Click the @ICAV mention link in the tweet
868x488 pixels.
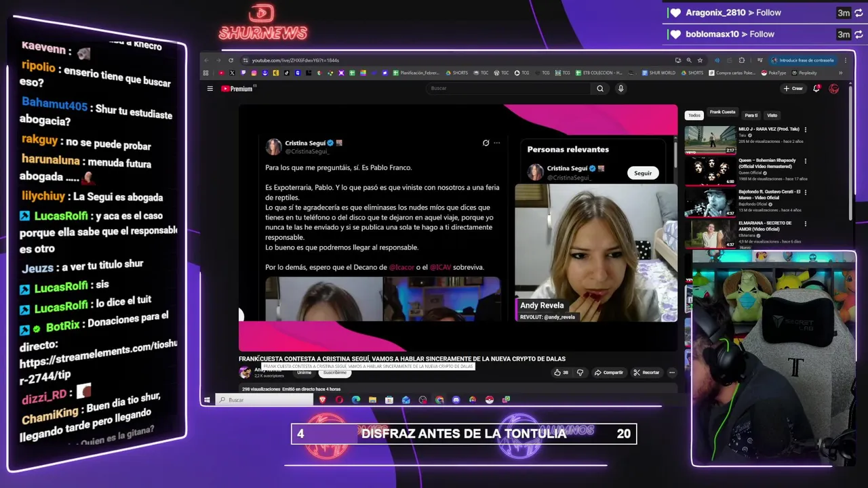(439, 267)
